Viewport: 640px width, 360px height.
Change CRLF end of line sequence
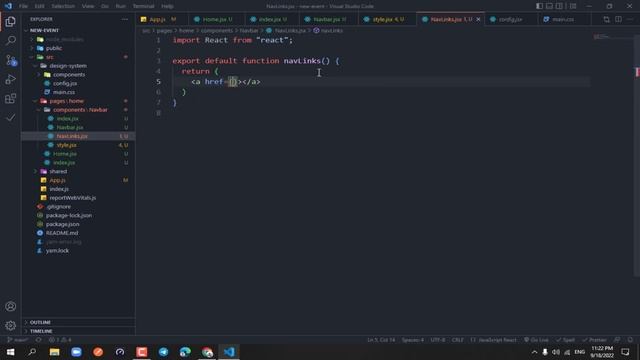pos(458,340)
